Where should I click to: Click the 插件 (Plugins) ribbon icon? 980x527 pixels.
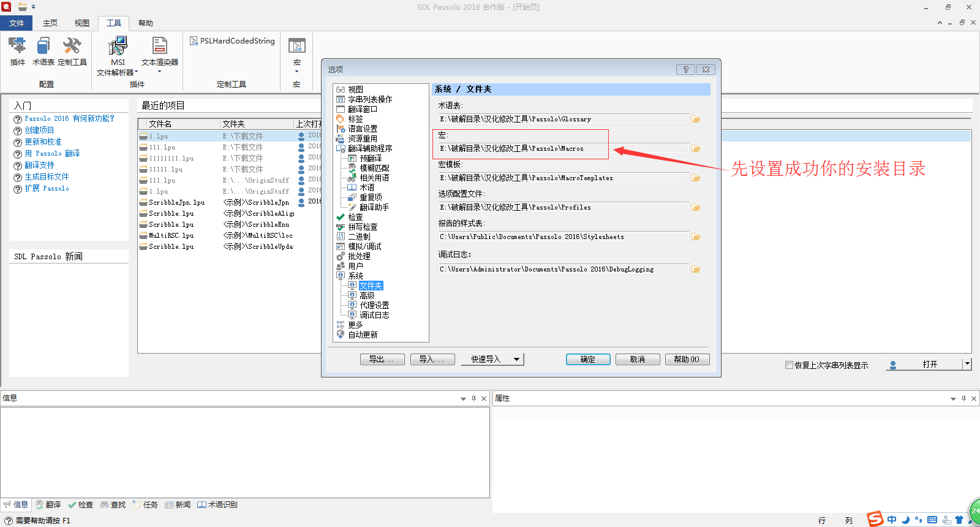17,50
